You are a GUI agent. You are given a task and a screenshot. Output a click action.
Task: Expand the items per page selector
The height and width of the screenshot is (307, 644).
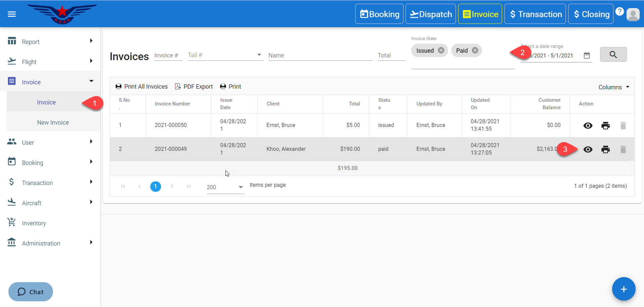[240, 187]
